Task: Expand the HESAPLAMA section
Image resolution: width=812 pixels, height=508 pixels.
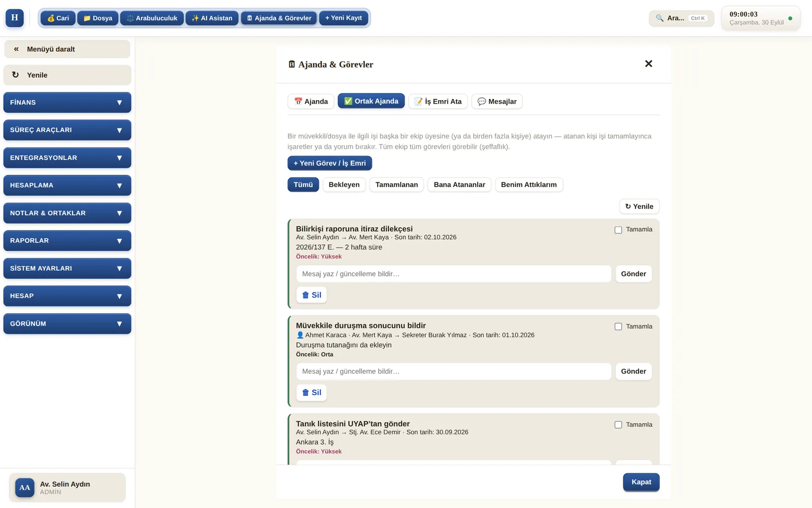Action: coord(67,185)
